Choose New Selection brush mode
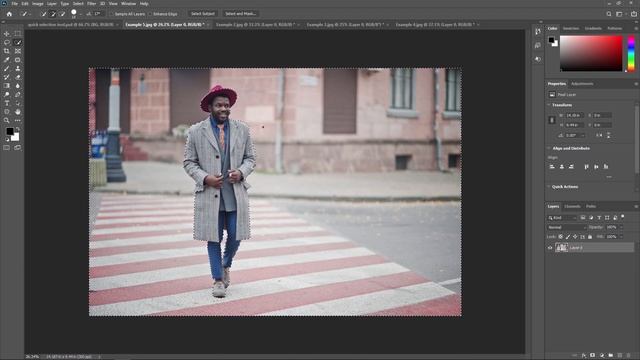 click(44, 14)
